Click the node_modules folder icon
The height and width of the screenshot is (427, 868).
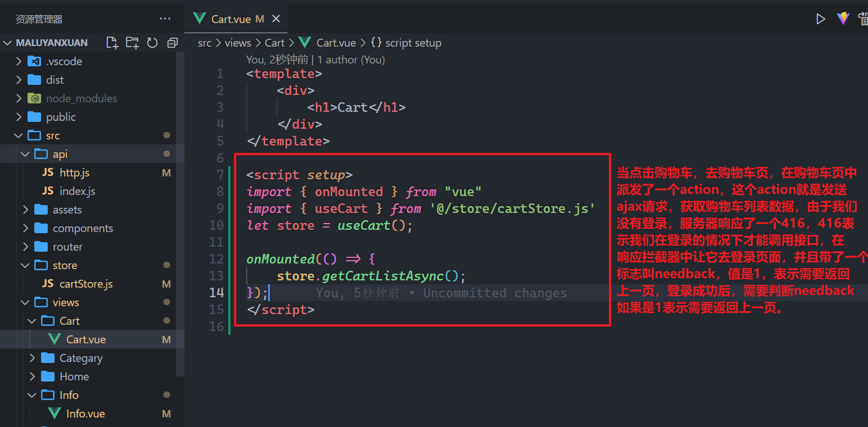click(x=34, y=98)
